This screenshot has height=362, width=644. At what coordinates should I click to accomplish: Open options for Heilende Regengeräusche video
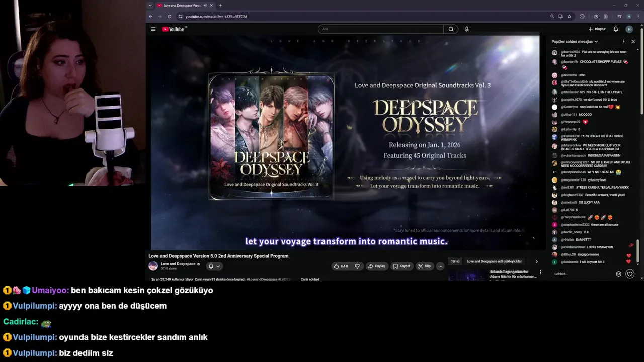coord(540,273)
